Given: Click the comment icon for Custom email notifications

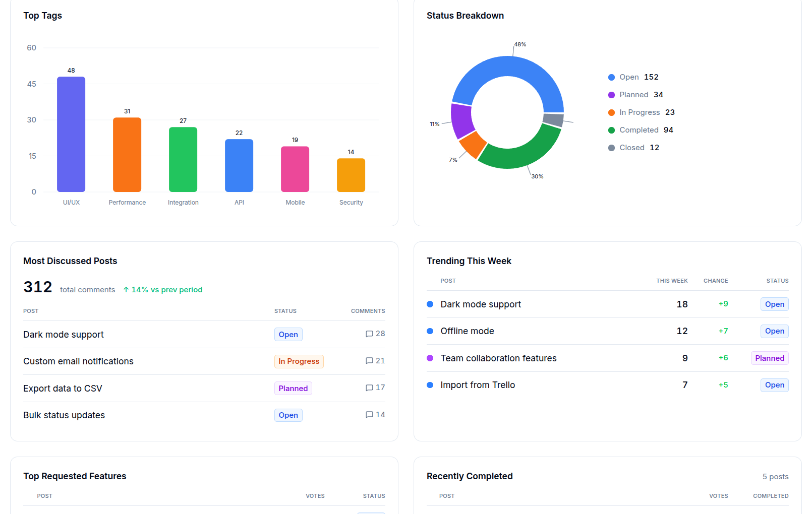Looking at the screenshot, I should [369, 361].
